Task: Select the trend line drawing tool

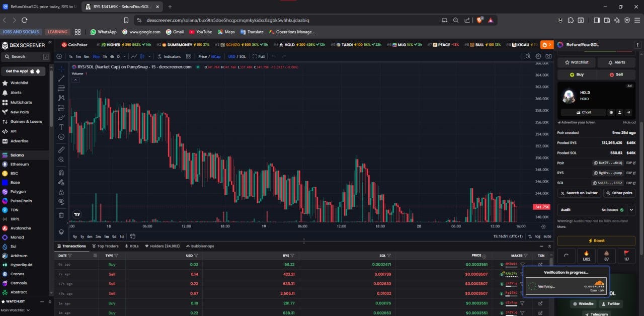Action: click(61, 78)
